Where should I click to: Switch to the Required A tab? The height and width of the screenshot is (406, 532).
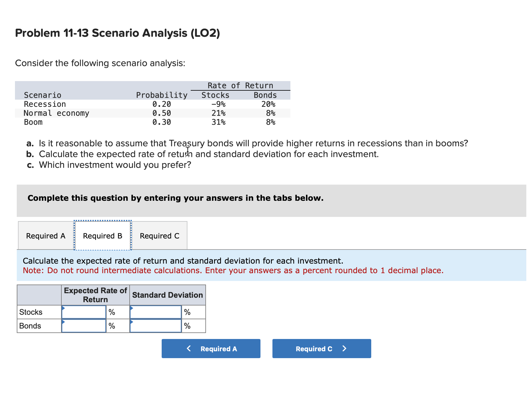(46, 235)
